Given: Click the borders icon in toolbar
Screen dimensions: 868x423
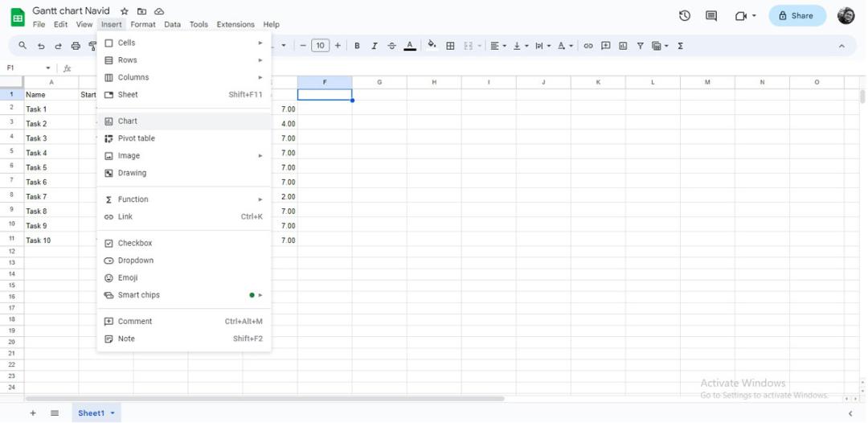Looking at the screenshot, I should point(450,46).
